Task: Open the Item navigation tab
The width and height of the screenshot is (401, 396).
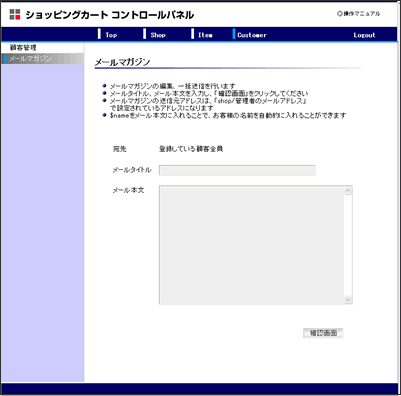Action: (x=205, y=35)
